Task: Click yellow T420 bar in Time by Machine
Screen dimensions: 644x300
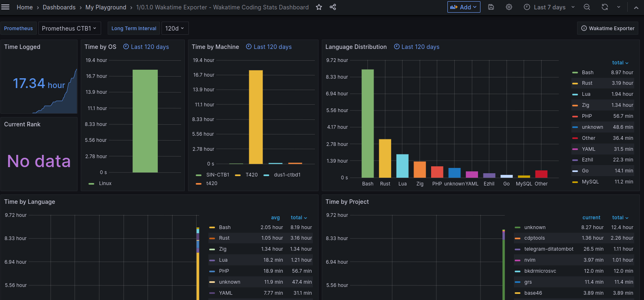Action: 256,117
